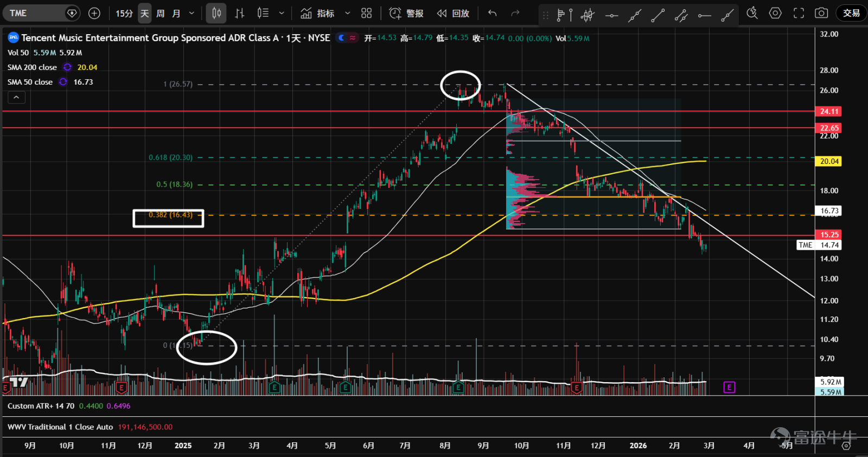Click the refresh icon beside SMA 200
The width and height of the screenshot is (868, 457).
click(67, 67)
